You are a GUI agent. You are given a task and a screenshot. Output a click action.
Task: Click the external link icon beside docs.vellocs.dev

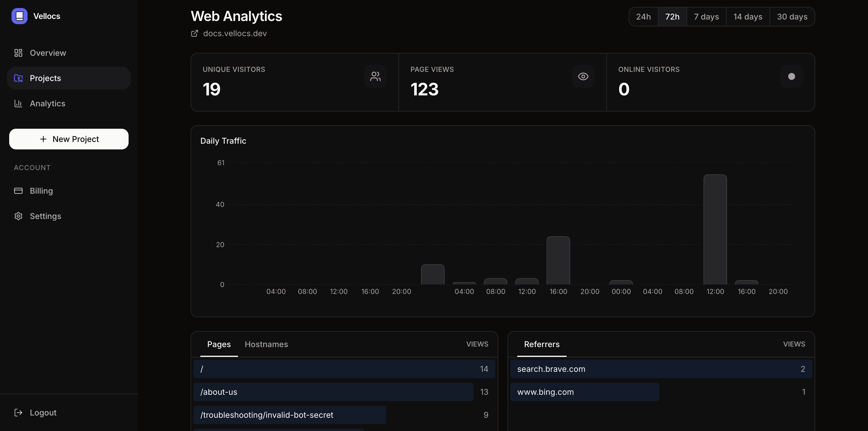tap(194, 33)
